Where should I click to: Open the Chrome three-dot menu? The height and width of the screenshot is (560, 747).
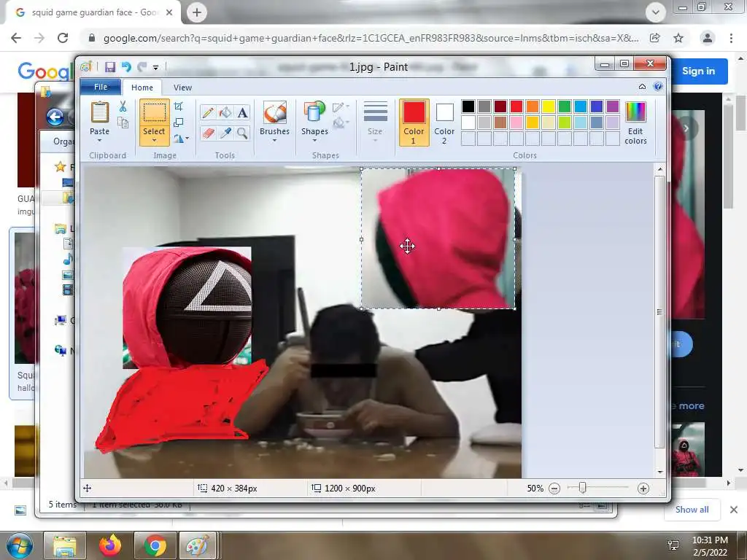point(731,38)
